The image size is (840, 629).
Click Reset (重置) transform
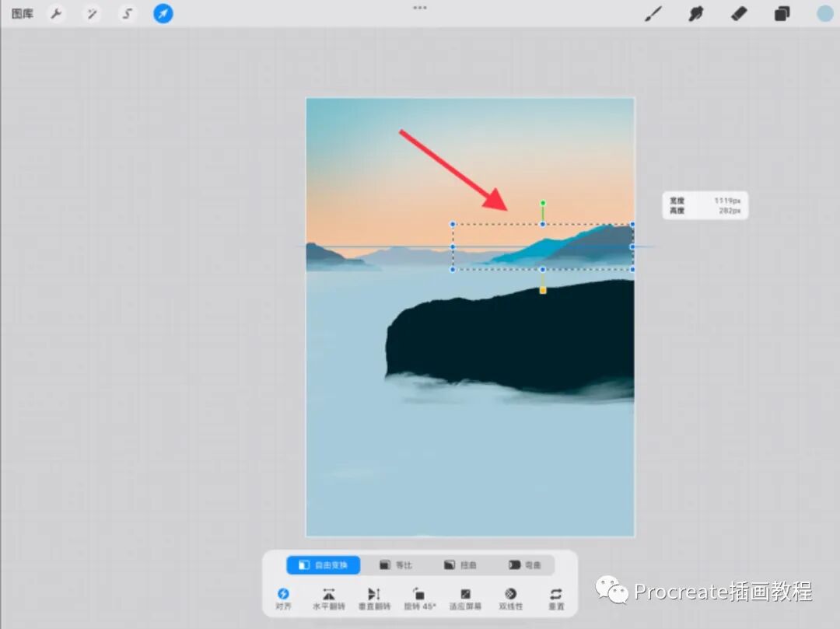point(556,599)
